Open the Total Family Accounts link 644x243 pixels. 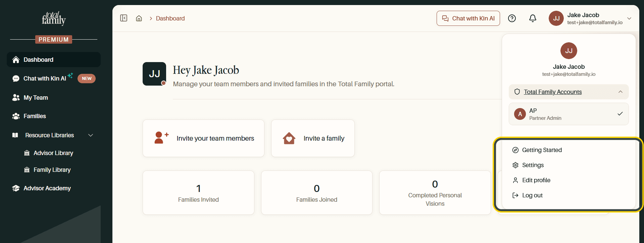553,92
